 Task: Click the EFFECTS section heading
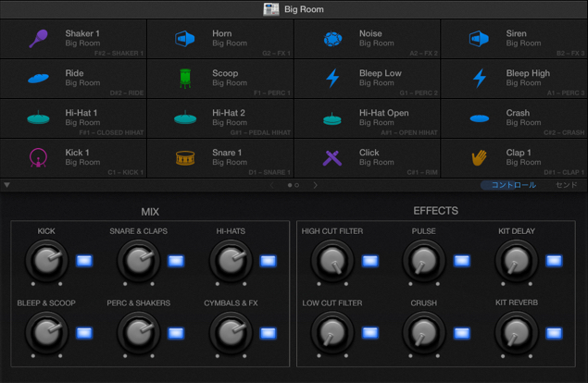point(436,211)
